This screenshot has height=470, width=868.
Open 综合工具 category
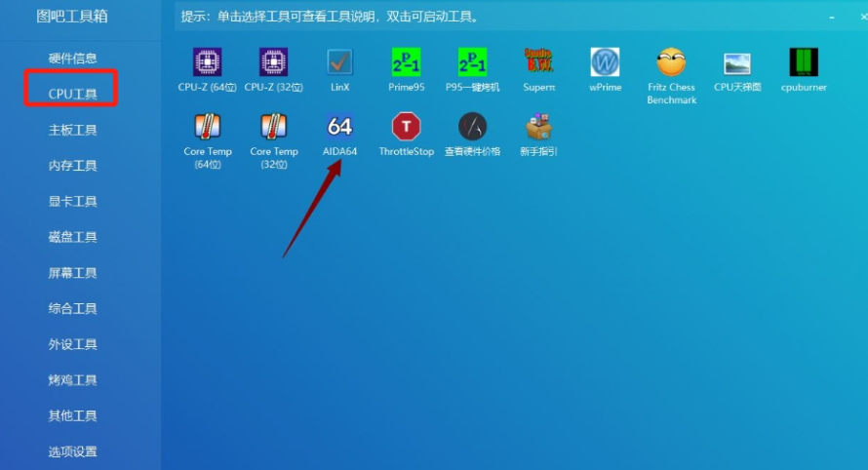72,308
